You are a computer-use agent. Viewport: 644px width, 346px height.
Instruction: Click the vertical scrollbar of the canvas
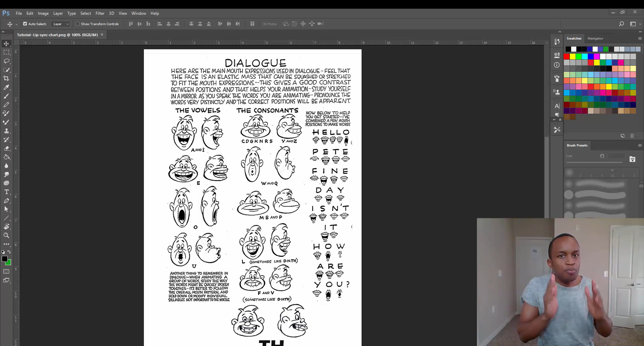pos(547,177)
